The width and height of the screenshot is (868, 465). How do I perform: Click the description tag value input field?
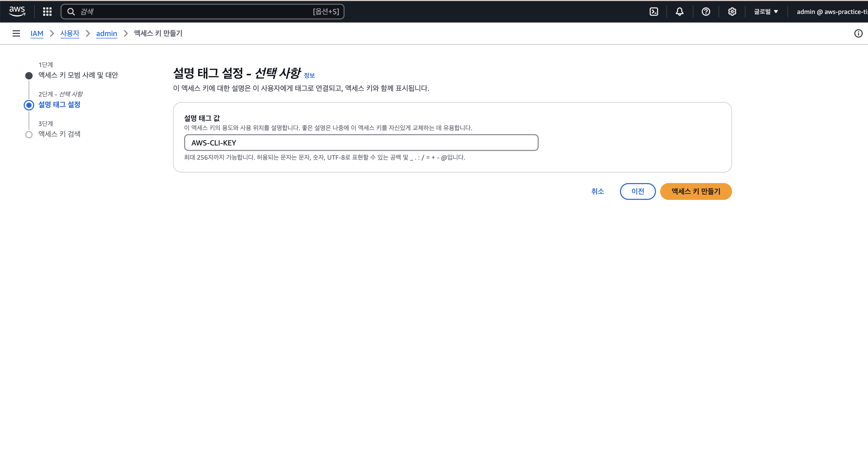coord(361,143)
